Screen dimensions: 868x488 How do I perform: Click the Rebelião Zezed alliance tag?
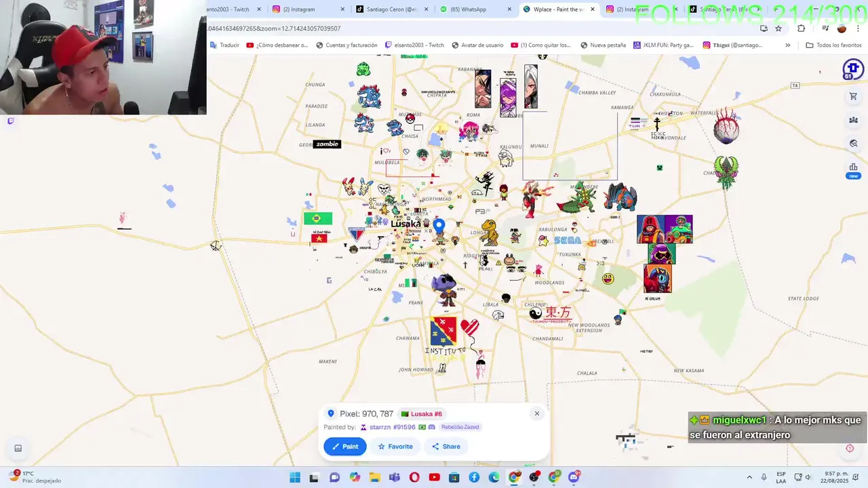pos(460,427)
